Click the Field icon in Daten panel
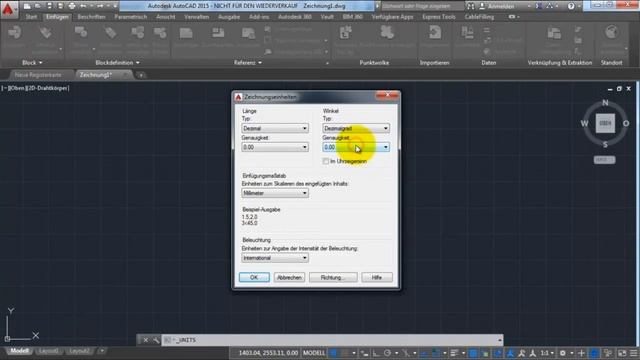The image size is (640, 360). 467,33
